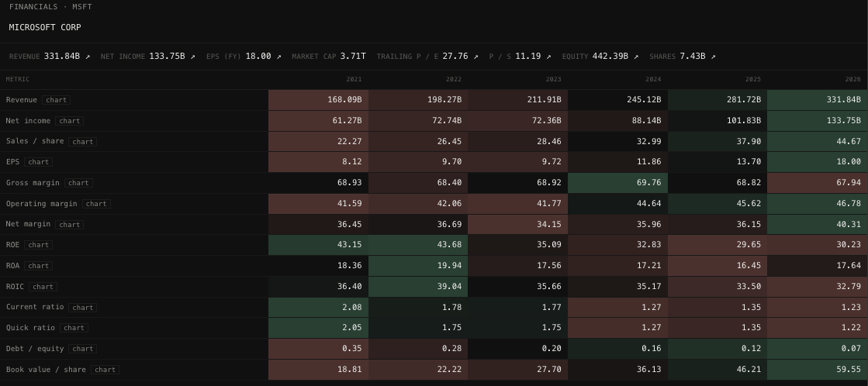Select Gross margin 2024 cell 69.76

pos(617,183)
